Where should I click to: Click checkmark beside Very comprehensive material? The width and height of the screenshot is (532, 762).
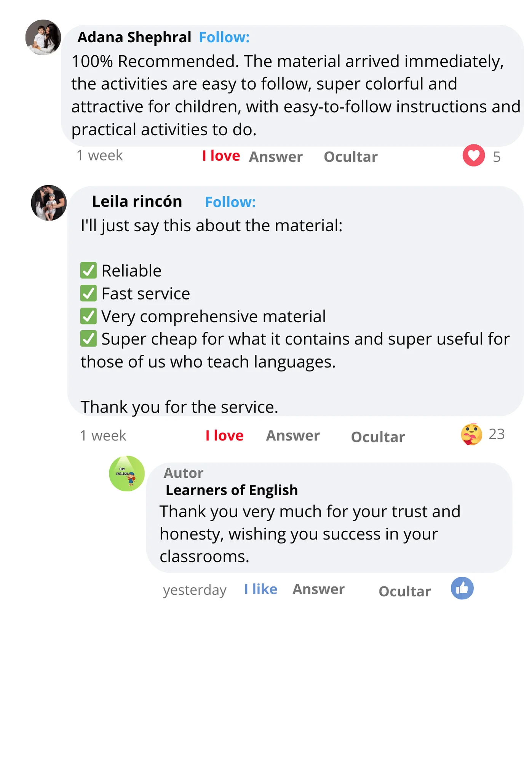pyautogui.click(x=88, y=316)
